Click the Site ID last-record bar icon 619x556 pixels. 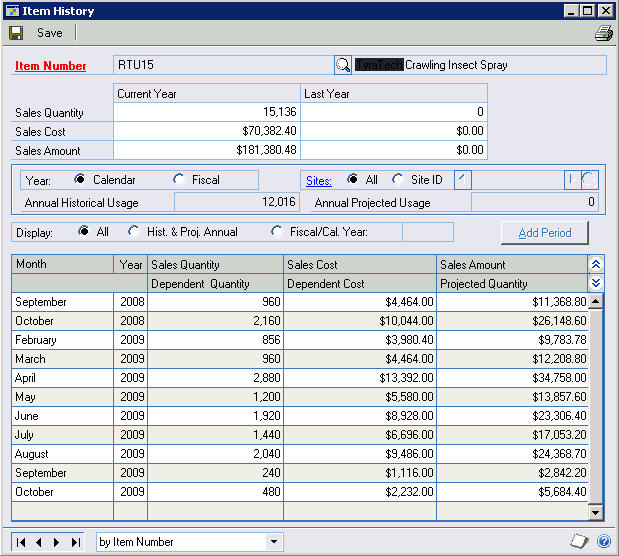click(572, 180)
